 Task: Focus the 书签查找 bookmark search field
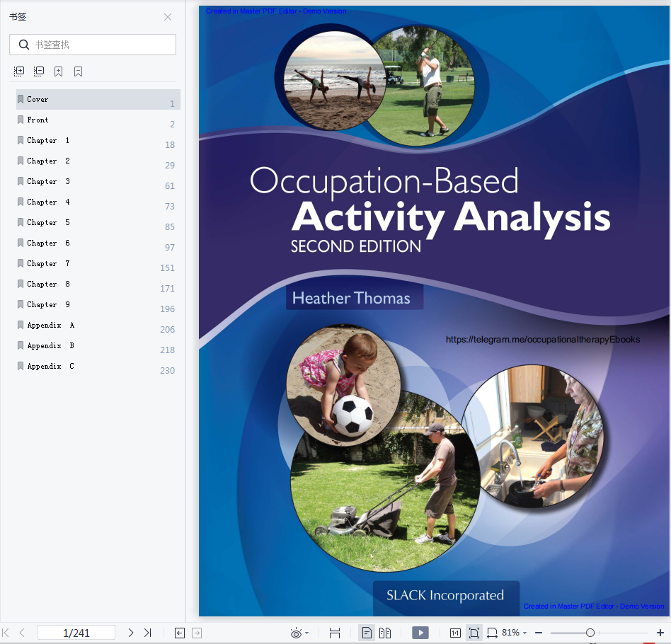coord(93,45)
